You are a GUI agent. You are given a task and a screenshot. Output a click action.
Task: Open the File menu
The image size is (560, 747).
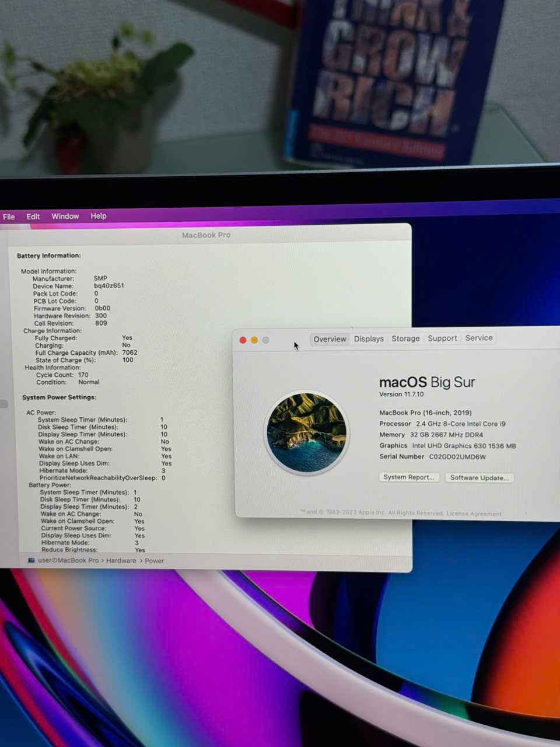[9, 217]
